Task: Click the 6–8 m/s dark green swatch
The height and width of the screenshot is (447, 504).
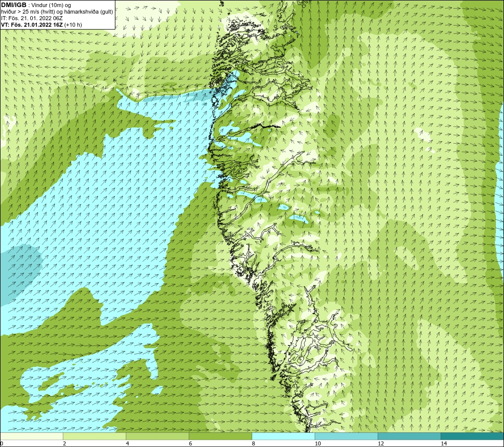Action: [x=221, y=436]
